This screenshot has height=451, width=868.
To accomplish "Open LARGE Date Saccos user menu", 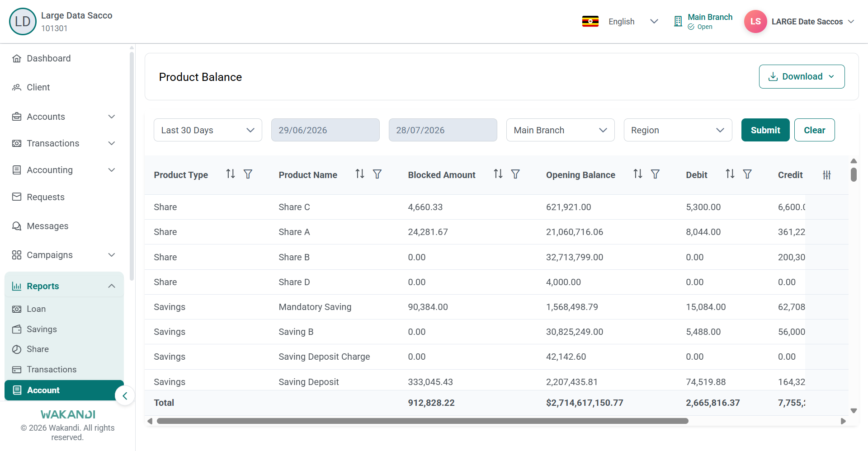I will pyautogui.click(x=813, y=21).
